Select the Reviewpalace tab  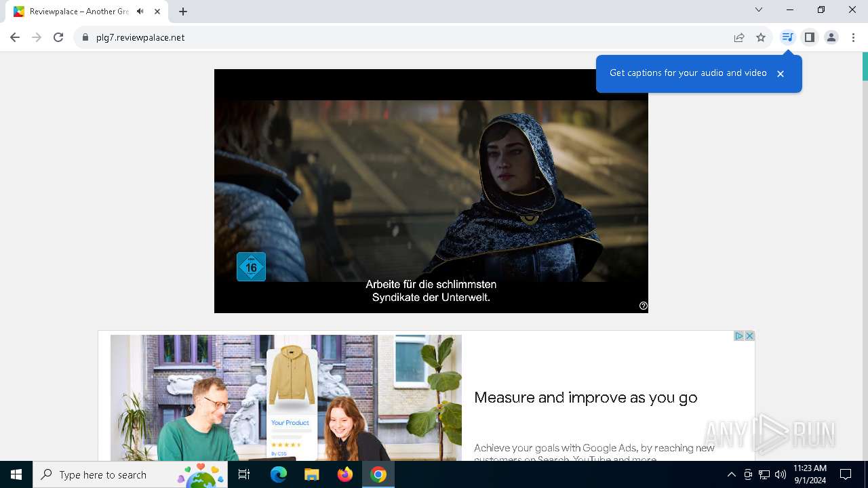[88, 12]
